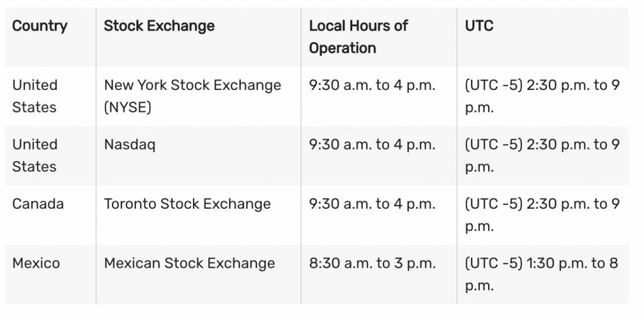Select the Toronto Stock Exchange local hours
Screen dimensions: 644x320
pos(372,204)
